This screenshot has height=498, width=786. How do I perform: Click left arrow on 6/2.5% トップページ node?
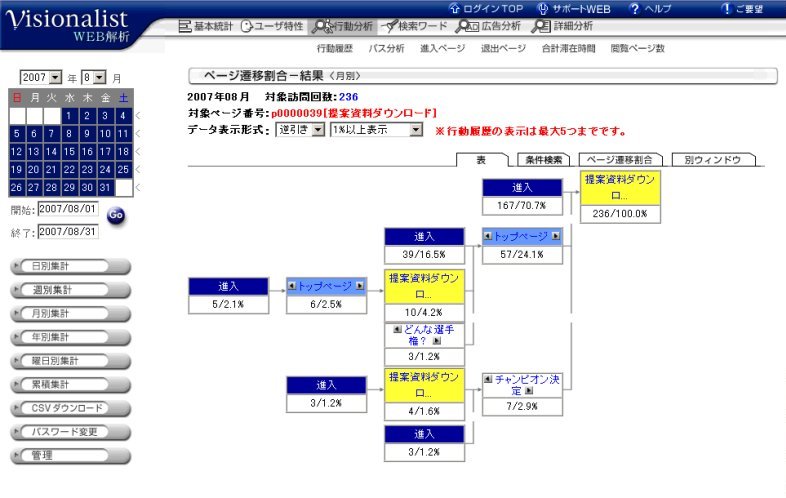pos(292,285)
